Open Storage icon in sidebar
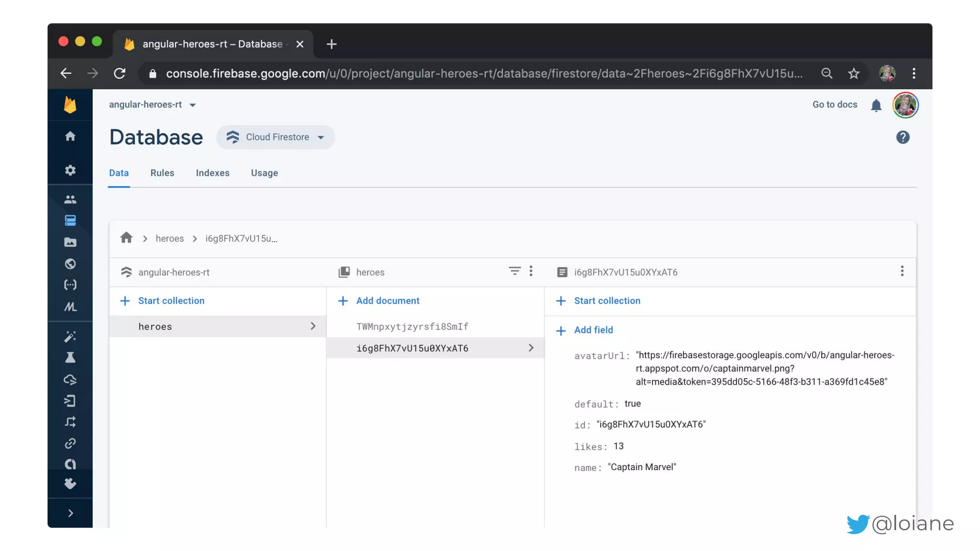980x551 pixels. tap(70, 242)
